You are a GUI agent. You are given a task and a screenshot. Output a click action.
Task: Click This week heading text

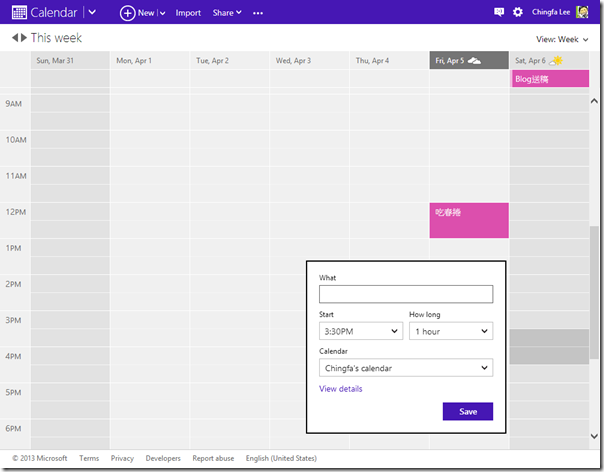56,38
